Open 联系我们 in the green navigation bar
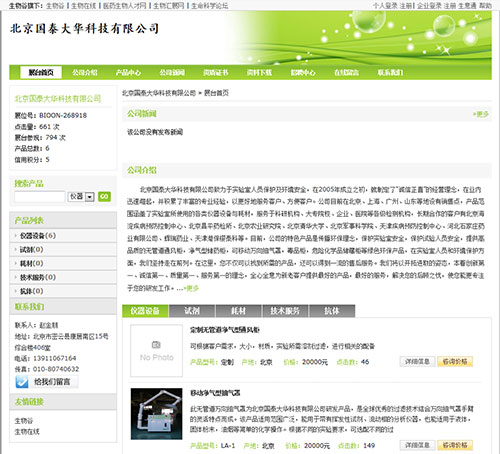 point(390,72)
